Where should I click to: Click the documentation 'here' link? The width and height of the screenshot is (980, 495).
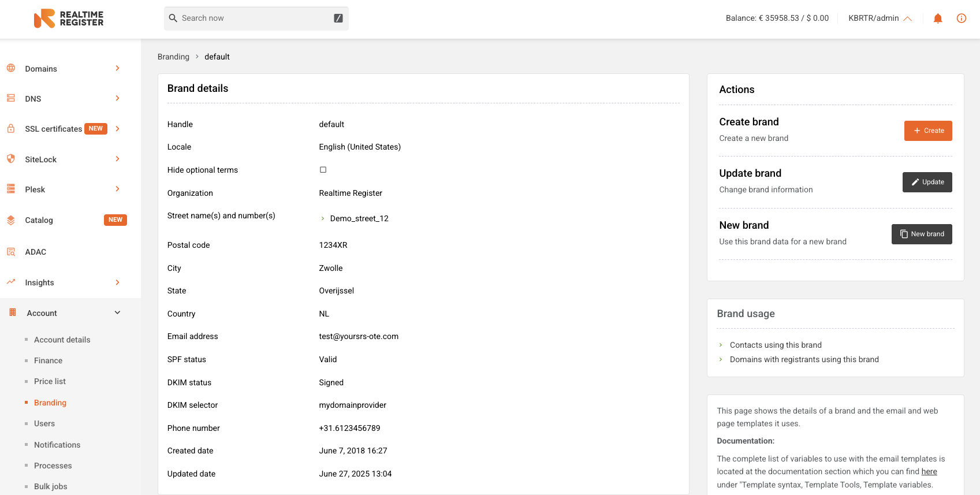point(929,471)
